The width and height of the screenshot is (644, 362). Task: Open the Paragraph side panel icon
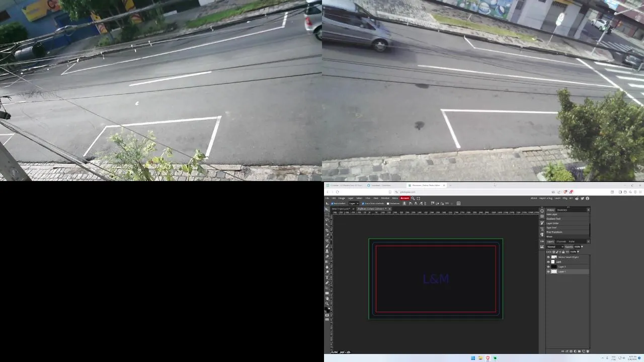[542, 234]
